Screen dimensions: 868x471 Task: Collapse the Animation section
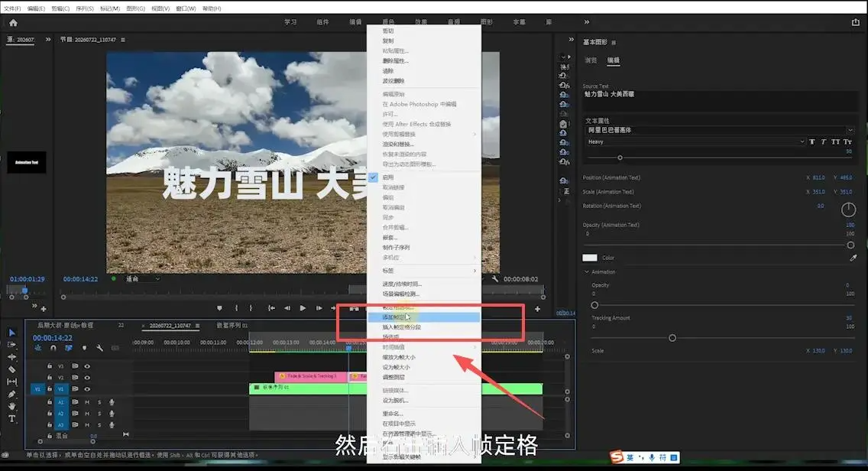[587, 272]
